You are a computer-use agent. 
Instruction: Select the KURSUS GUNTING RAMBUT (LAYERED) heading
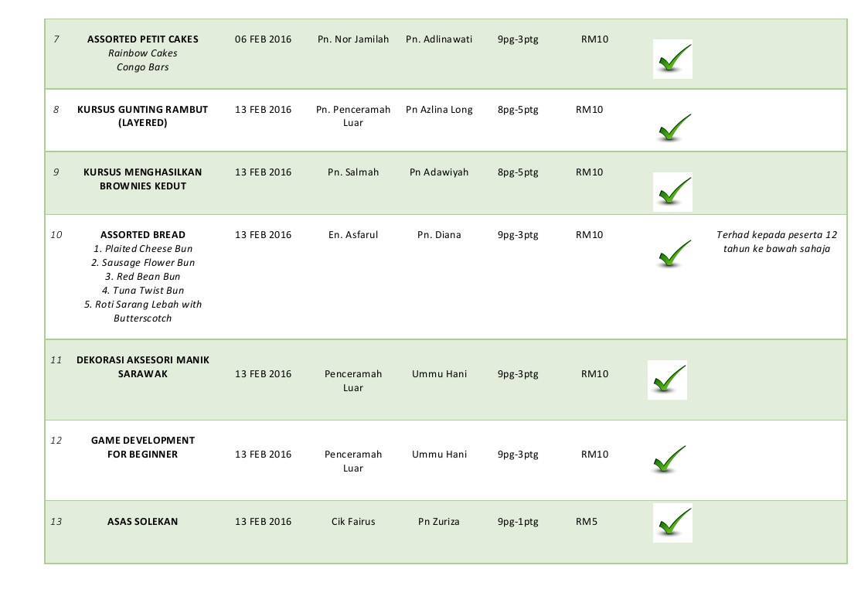[x=143, y=116]
